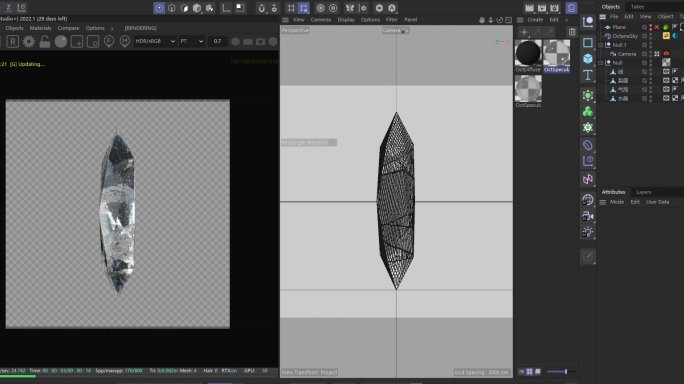This screenshot has width=684, height=384.
Task: Open viewport Cameras menu
Action: pos(321,20)
